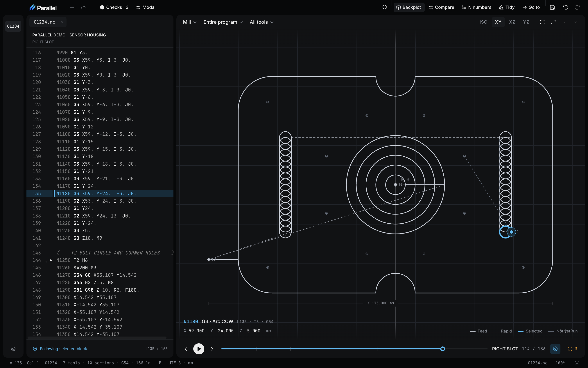The image size is (588, 368).
Task: Toggle theme sun icon in status bar
Action: point(577,363)
